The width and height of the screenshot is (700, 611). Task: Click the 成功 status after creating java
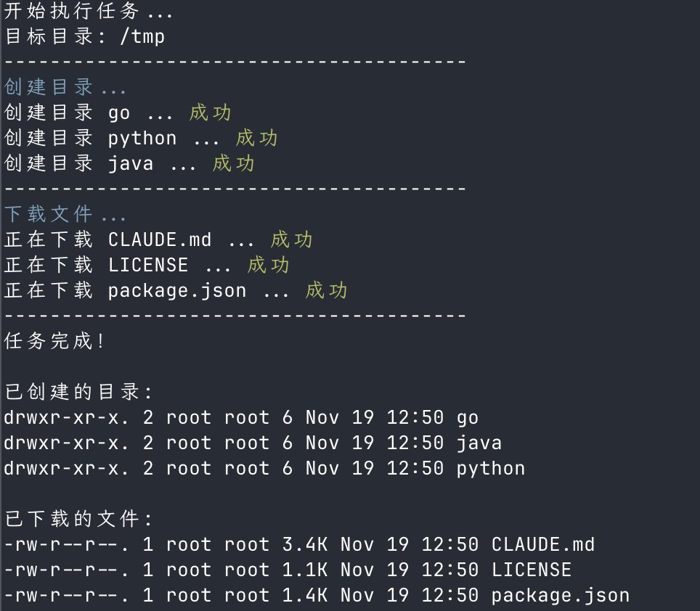pos(234,164)
